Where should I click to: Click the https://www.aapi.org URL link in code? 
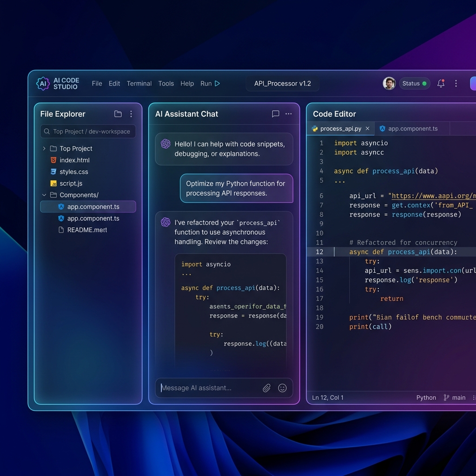click(x=434, y=196)
